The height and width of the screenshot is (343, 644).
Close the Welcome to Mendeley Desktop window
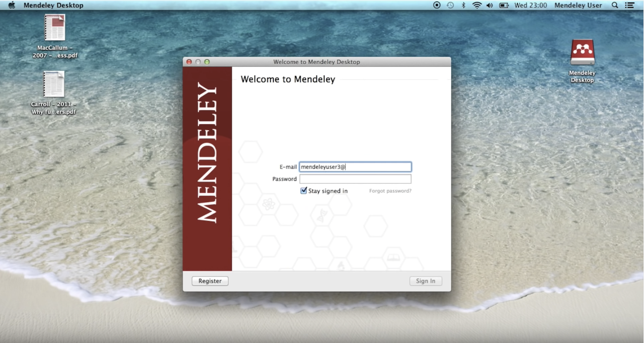[189, 62]
